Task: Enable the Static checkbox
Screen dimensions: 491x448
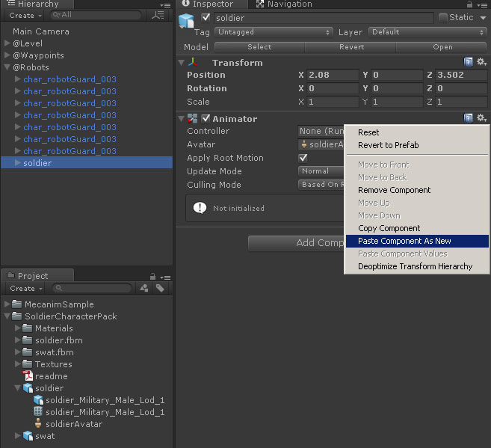Action: coord(442,17)
